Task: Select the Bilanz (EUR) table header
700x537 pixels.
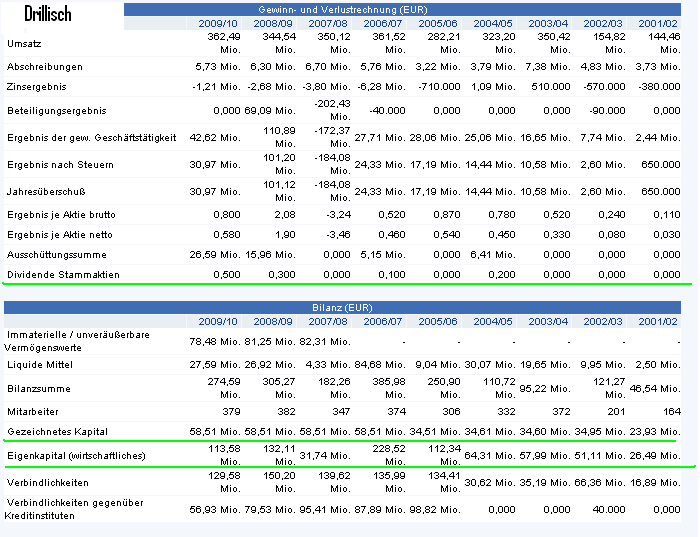Action: 342,308
